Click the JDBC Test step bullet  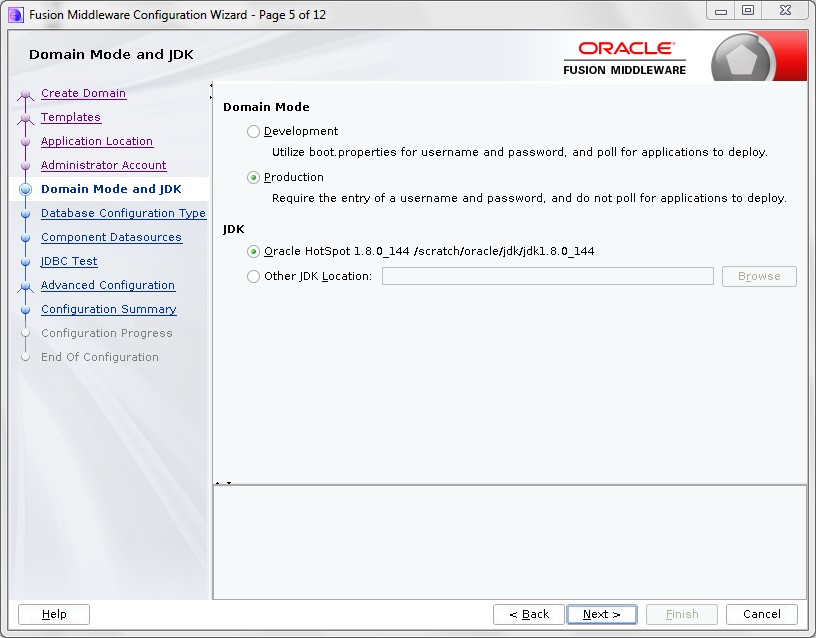coord(26,261)
